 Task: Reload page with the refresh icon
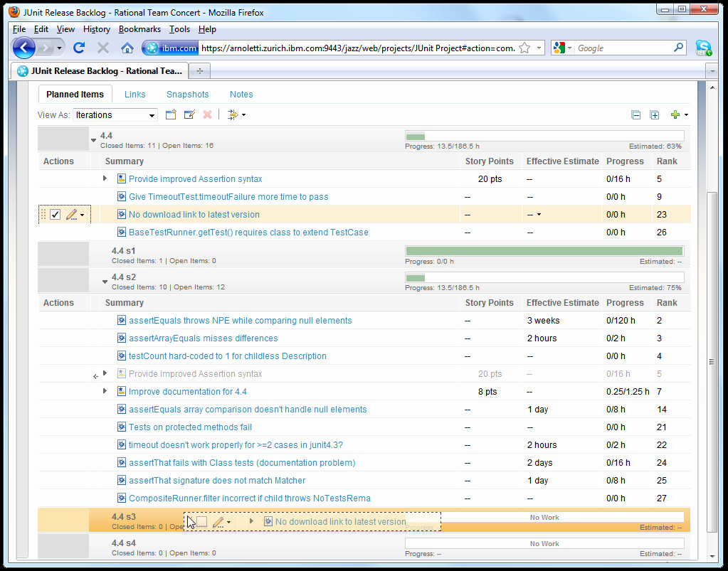coord(79,48)
